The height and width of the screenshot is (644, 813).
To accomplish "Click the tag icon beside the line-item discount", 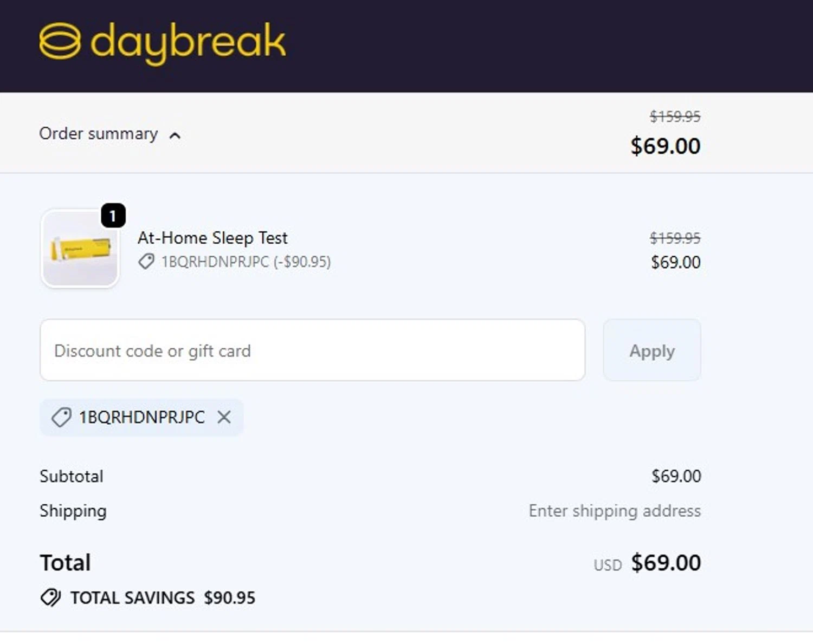I will point(146,262).
